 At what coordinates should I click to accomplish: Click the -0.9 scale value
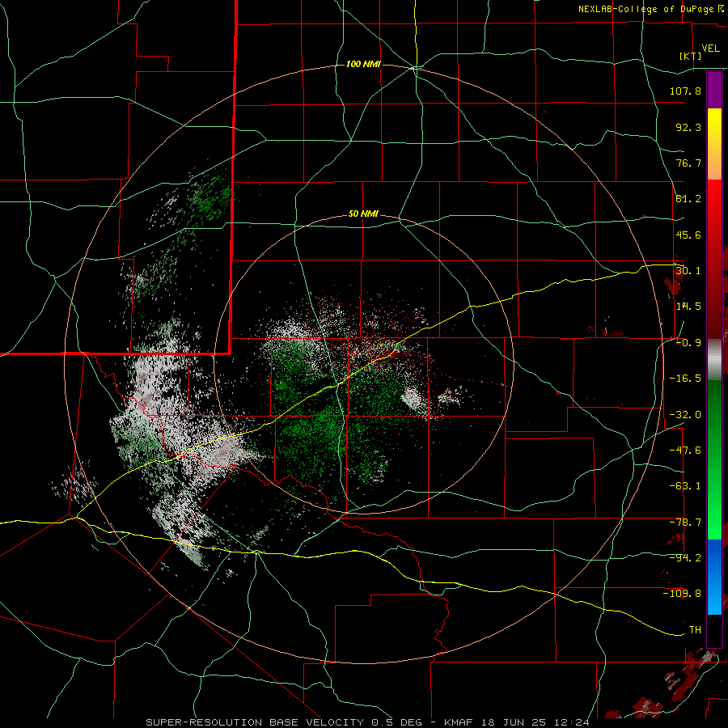[688, 343]
